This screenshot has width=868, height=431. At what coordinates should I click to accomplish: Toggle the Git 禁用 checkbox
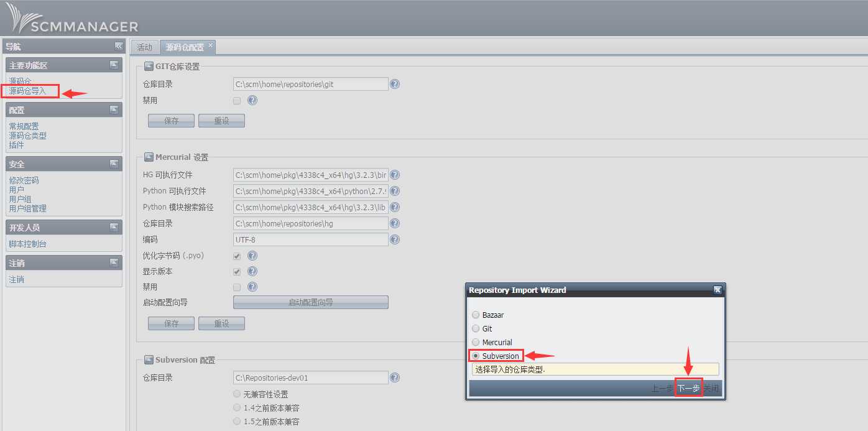tap(237, 100)
